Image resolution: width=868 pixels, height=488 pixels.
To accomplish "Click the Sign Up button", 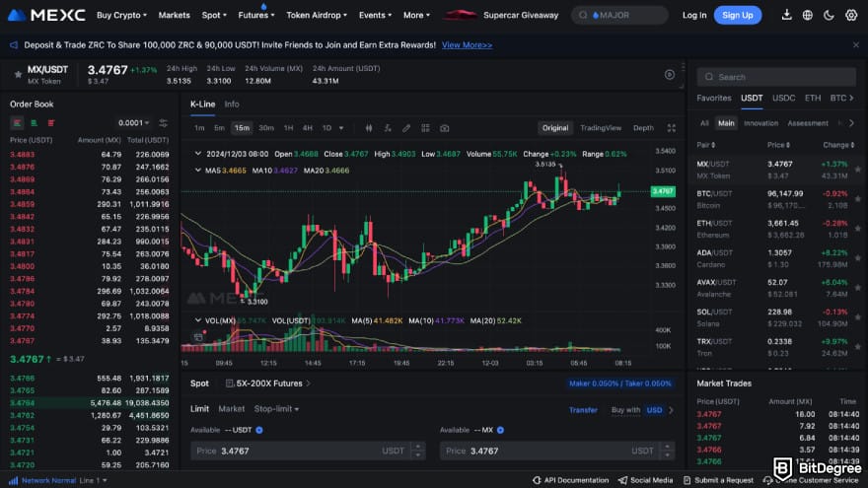I will pyautogui.click(x=738, y=15).
